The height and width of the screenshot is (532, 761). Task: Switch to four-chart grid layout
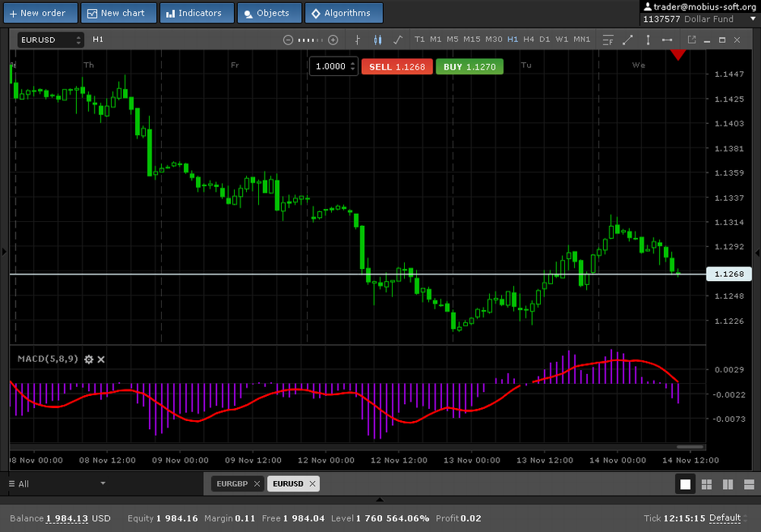coord(707,484)
